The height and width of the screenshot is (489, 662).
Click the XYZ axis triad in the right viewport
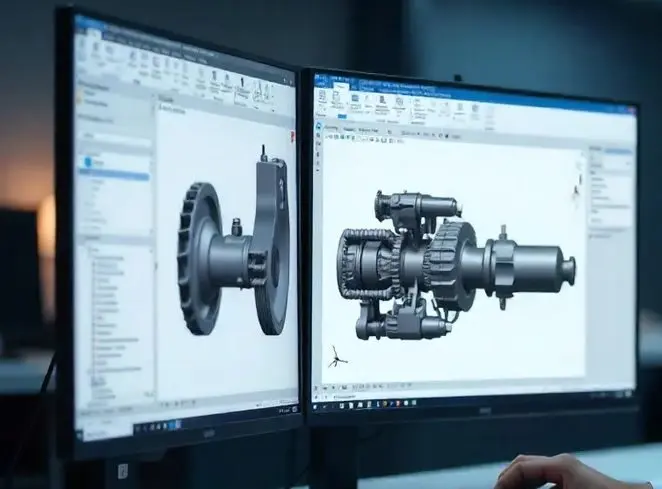337,357
